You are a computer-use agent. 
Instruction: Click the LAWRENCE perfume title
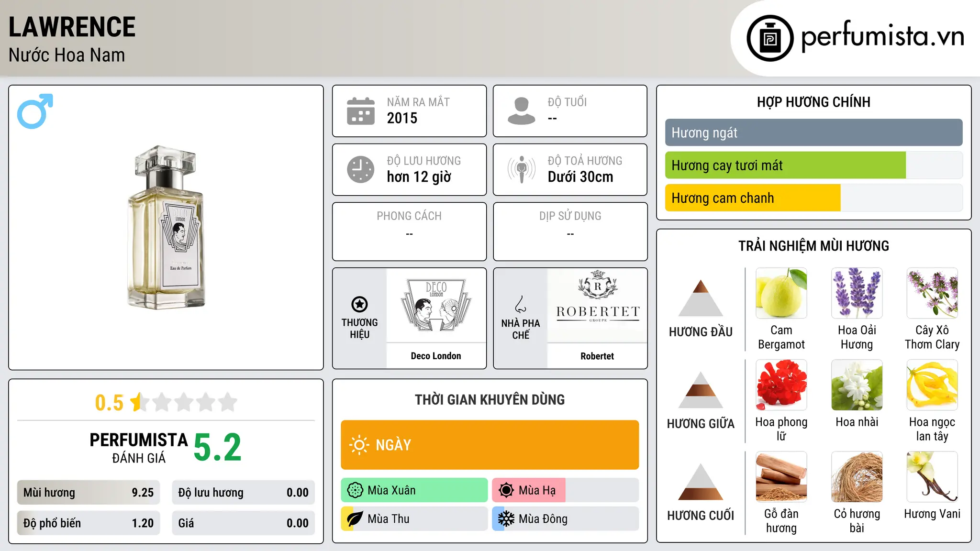point(72,27)
